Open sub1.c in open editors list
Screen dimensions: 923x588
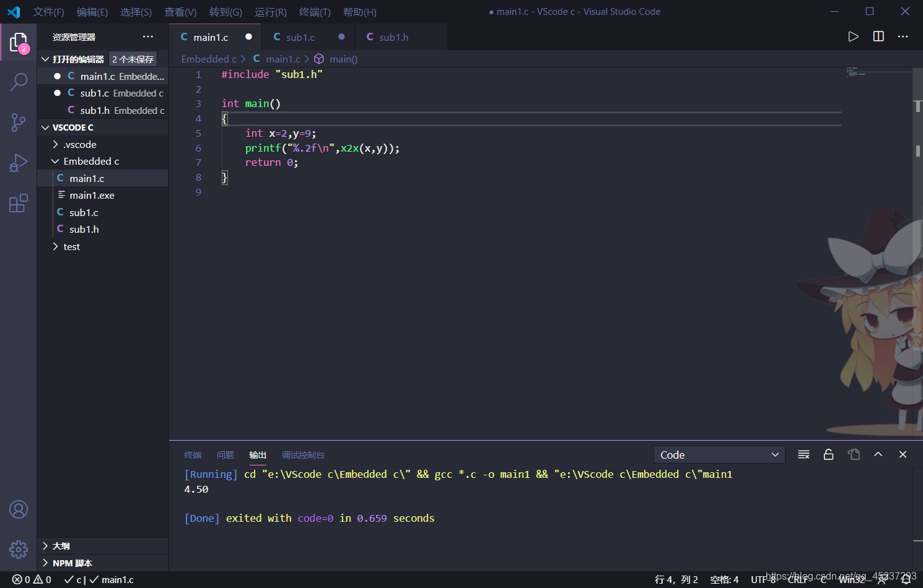point(103,93)
